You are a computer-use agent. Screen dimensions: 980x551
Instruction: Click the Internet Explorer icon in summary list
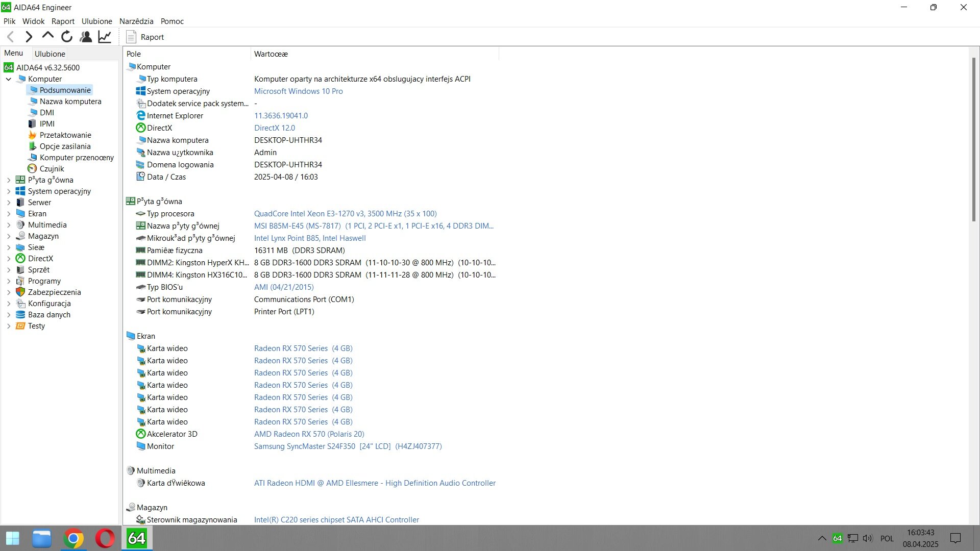141,115
